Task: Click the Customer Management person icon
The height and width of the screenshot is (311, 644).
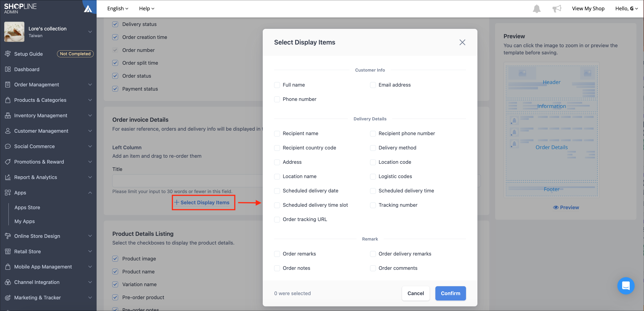Action: click(8, 131)
